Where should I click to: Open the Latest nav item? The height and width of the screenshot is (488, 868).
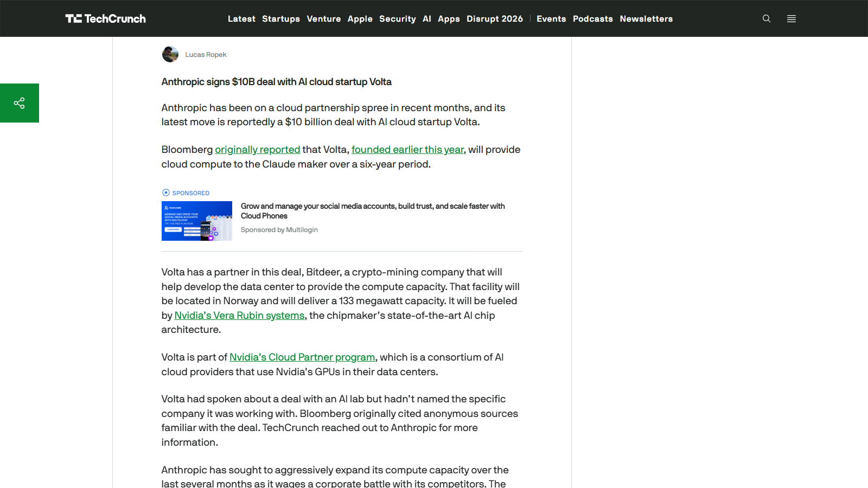(241, 18)
